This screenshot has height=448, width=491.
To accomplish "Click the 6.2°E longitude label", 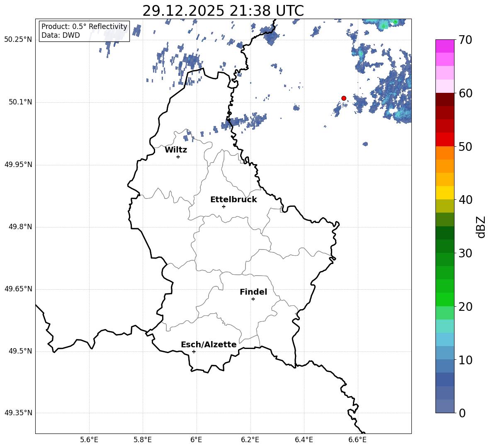I will click(x=250, y=440).
